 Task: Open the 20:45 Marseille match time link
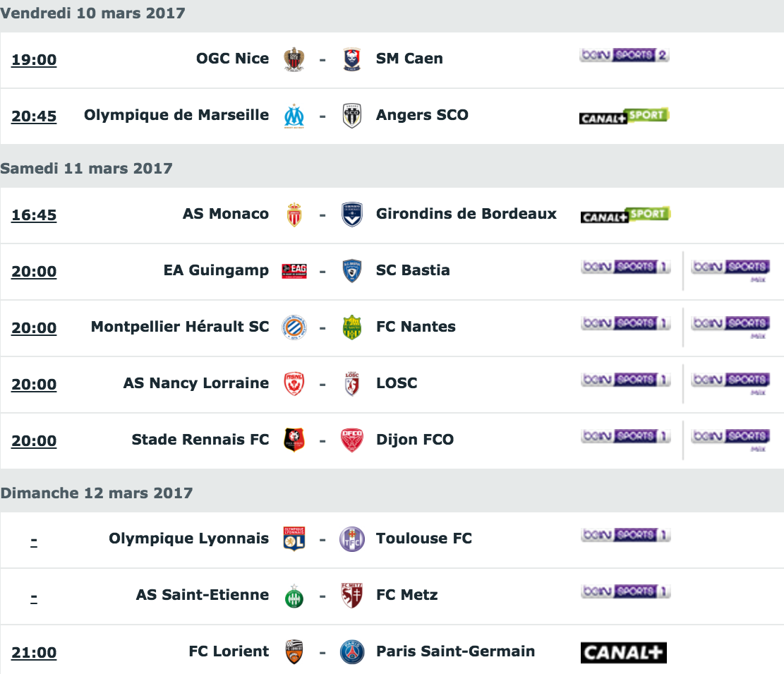(34, 116)
